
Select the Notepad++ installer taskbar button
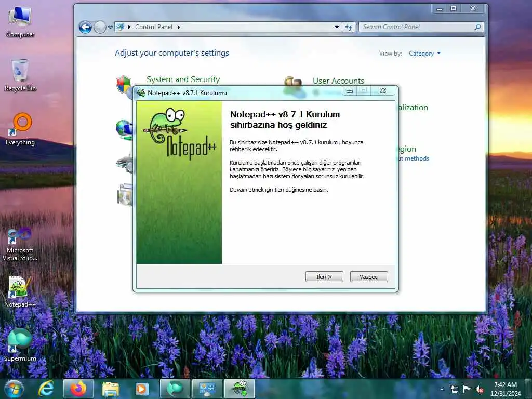pos(240,389)
